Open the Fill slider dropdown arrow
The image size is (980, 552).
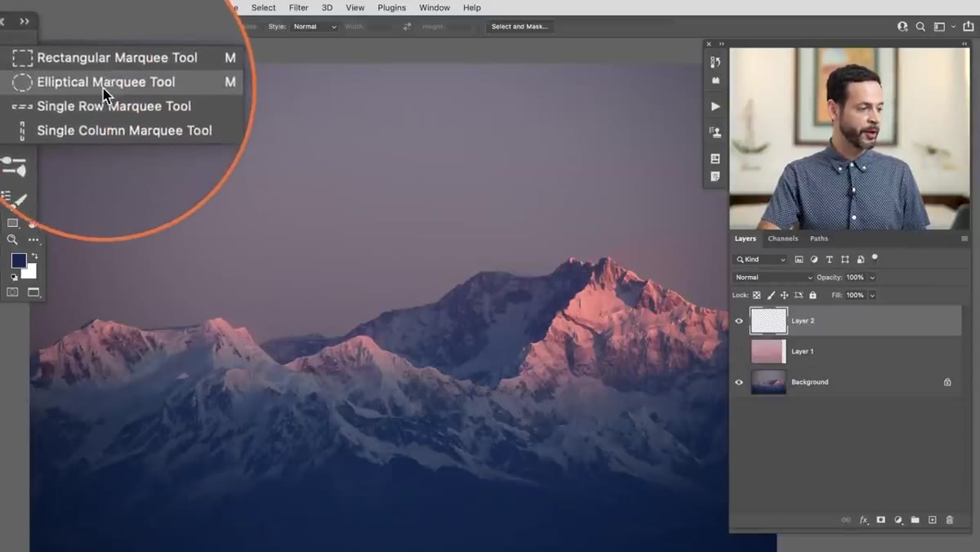(872, 296)
